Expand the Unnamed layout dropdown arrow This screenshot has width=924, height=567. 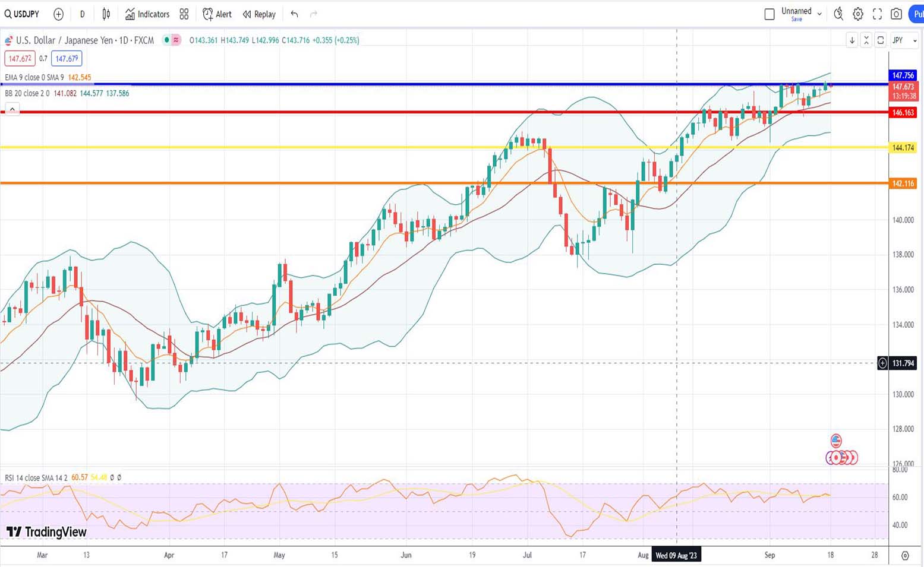coord(819,14)
